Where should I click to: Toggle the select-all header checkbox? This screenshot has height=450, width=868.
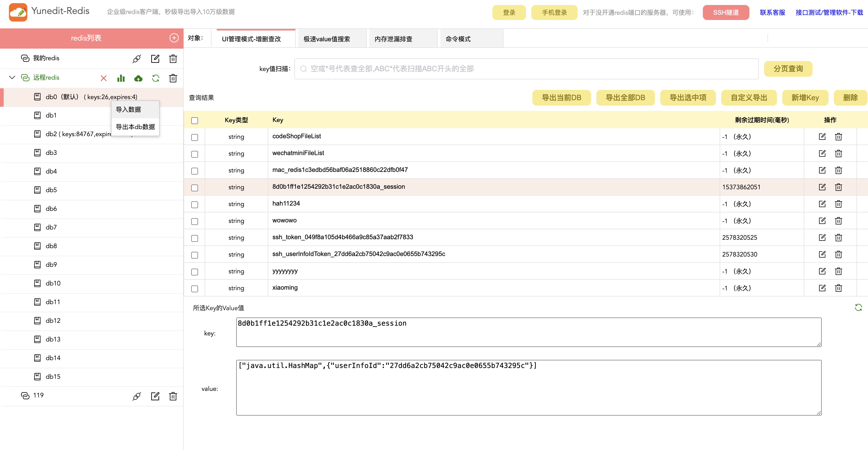(x=194, y=121)
